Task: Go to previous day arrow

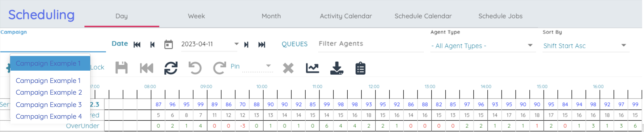Action: (152, 45)
